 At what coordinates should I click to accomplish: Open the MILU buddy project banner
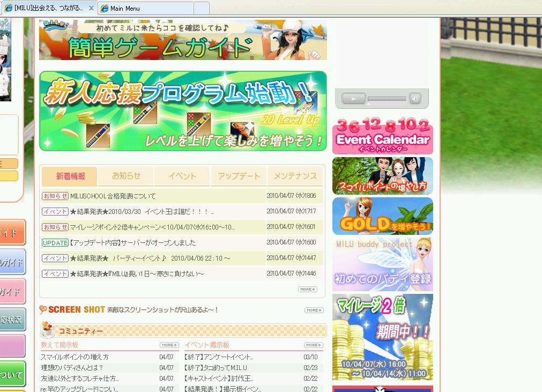pos(382,264)
